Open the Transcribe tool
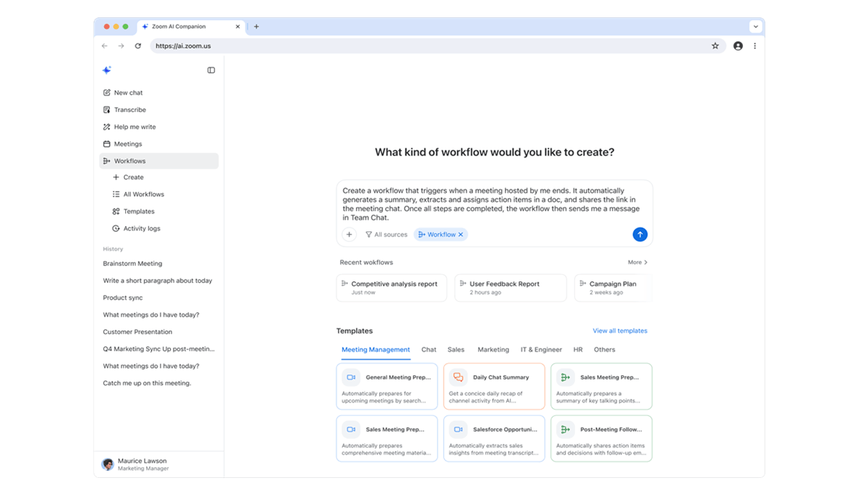 [106, 109]
